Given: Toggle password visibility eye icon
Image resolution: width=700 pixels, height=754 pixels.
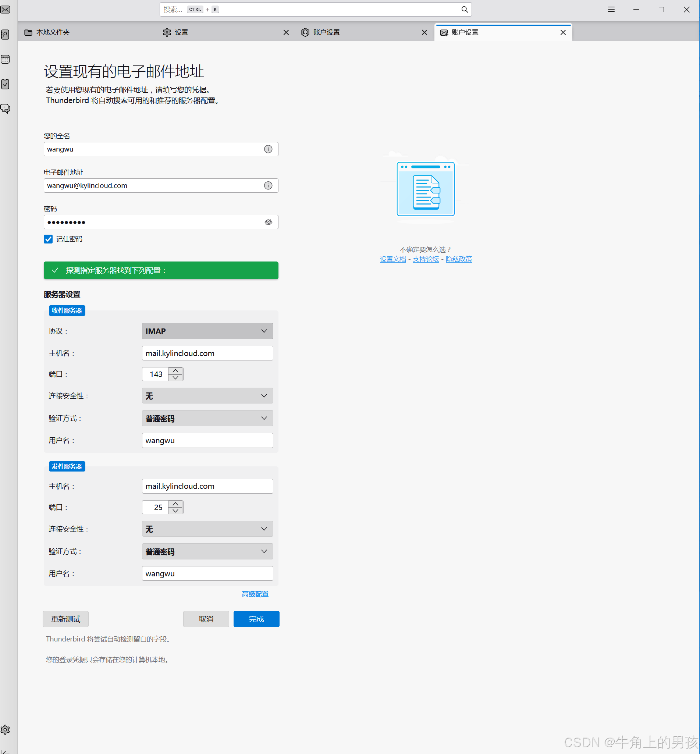Looking at the screenshot, I should coord(268,222).
